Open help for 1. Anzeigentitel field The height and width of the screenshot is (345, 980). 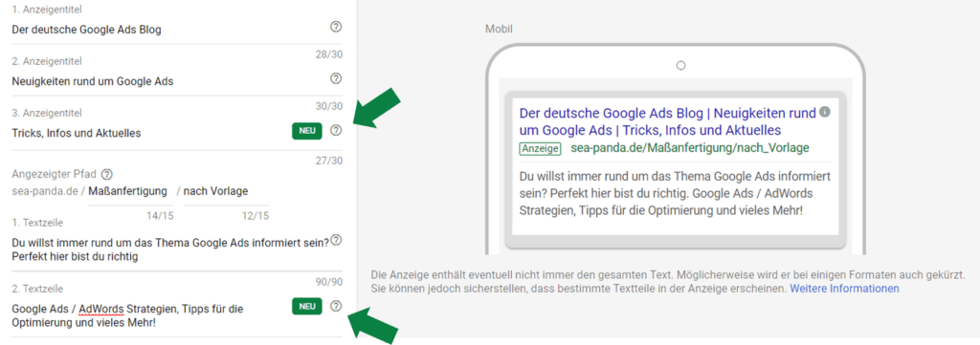(x=336, y=27)
